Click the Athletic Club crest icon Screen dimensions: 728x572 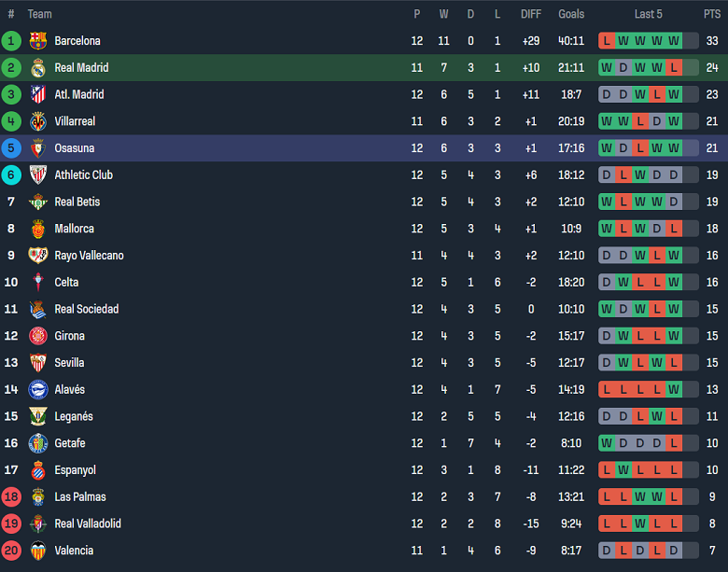click(x=38, y=175)
